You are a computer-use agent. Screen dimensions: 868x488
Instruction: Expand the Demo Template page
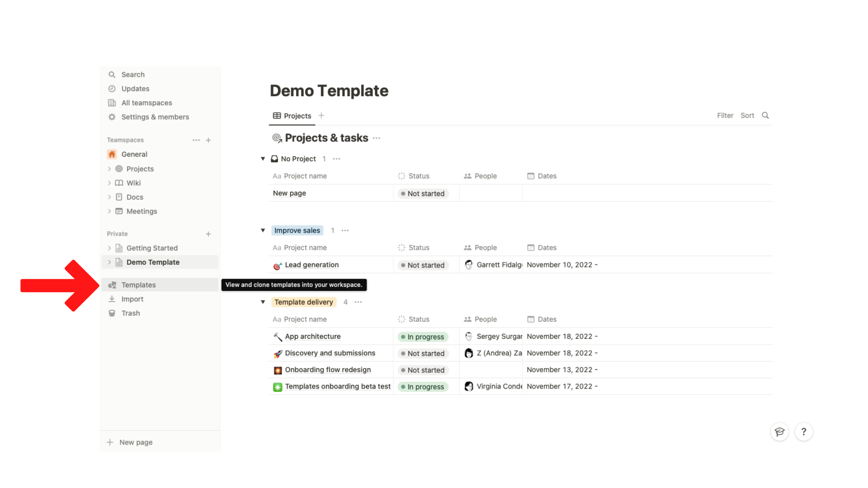coord(109,262)
